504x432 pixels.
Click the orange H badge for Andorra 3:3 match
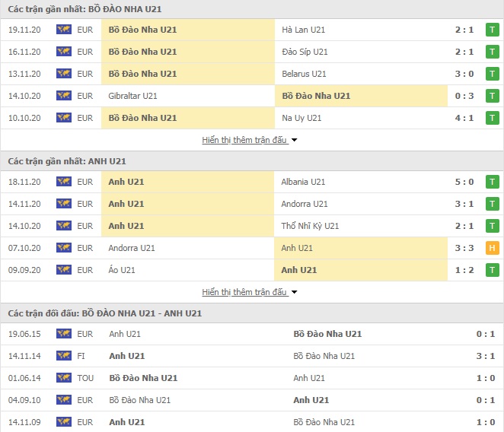click(492, 248)
